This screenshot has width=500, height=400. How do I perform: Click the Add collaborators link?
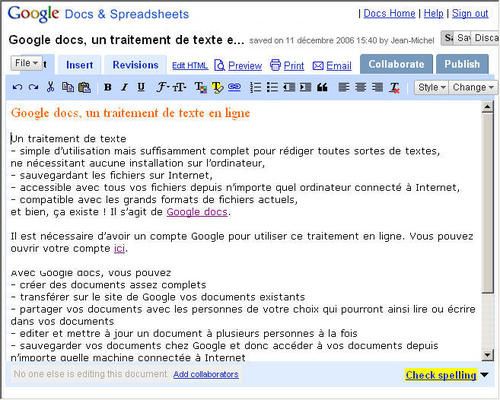206,374
